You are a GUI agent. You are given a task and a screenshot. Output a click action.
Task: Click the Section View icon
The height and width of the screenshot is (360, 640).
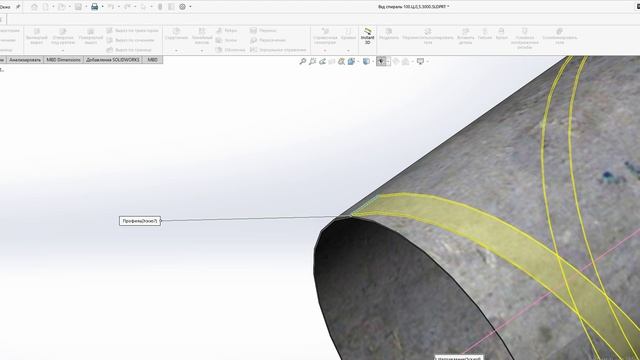click(x=332, y=61)
